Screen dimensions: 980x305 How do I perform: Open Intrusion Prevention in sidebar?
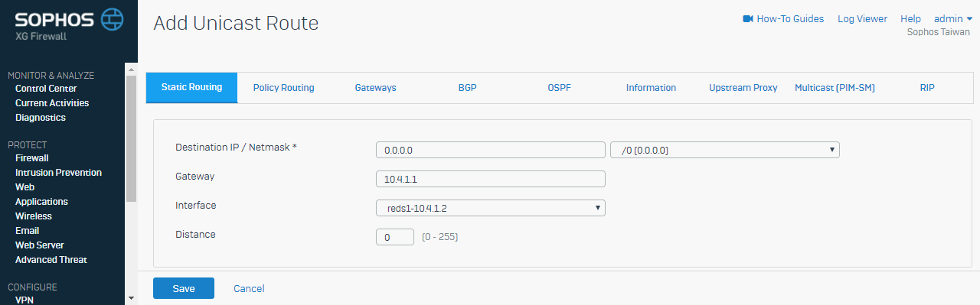point(58,173)
